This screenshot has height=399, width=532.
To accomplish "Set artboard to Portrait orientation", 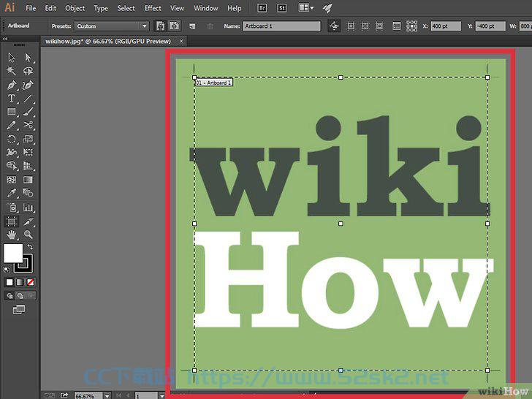I will tap(160, 26).
